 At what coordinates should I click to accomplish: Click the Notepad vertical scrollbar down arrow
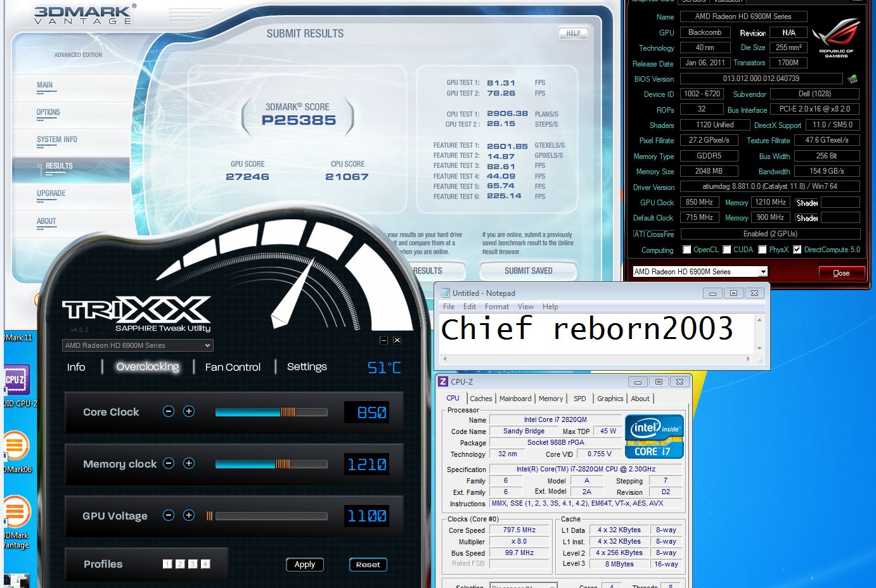point(759,348)
